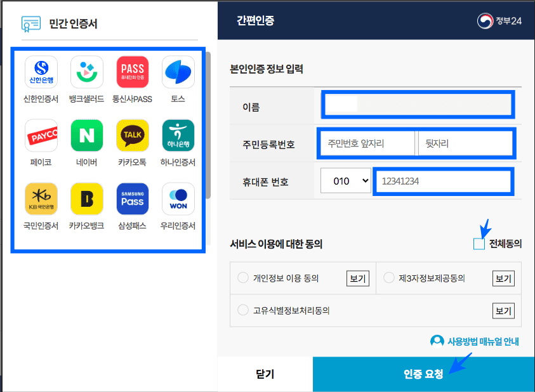Choose the 뱅크샐러드 certificate icon
The height and width of the screenshot is (392, 535).
[87, 72]
